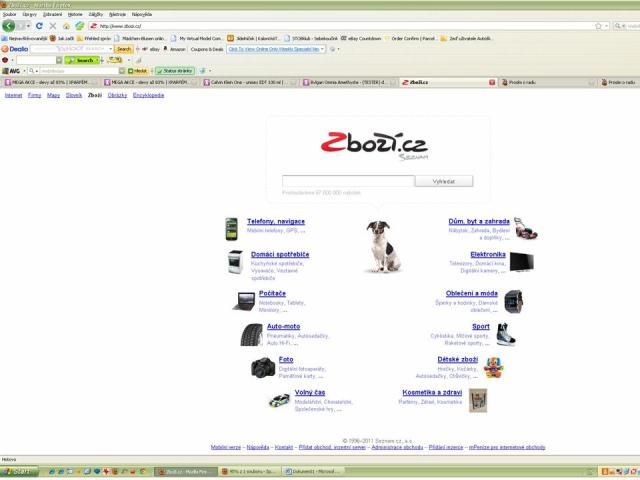This screenshot has width=640, height=480.
Task: Click the yellow Hledat button on AVG toolbar
Action: (x=138, y=71)
